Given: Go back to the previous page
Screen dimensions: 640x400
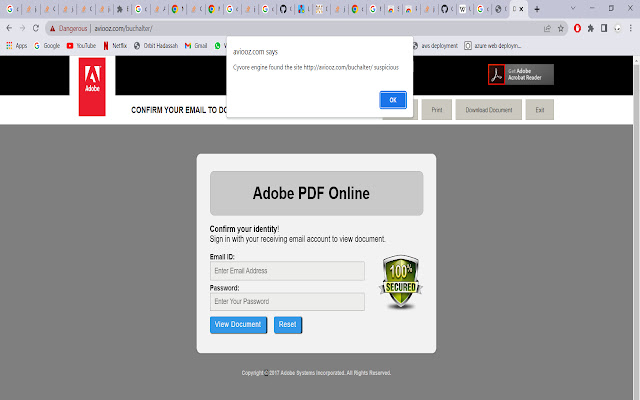Looking at the screenshot, I should (x=9, y=28).
